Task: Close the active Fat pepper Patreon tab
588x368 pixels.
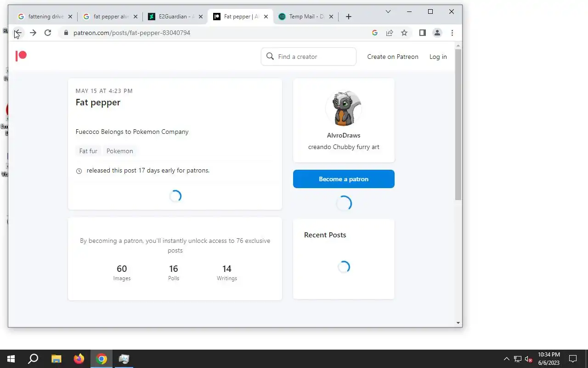Action: coord(266,17)
